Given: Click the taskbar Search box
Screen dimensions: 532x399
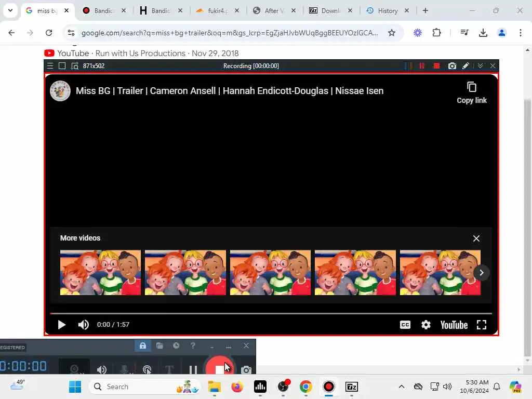Looking at the screenshot, I should point(145,387).
